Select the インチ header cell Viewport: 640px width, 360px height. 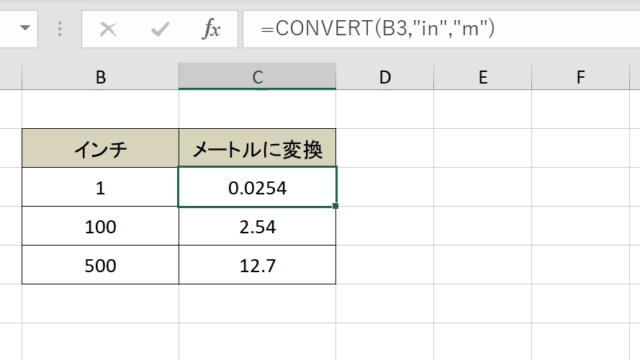[100, 148]
